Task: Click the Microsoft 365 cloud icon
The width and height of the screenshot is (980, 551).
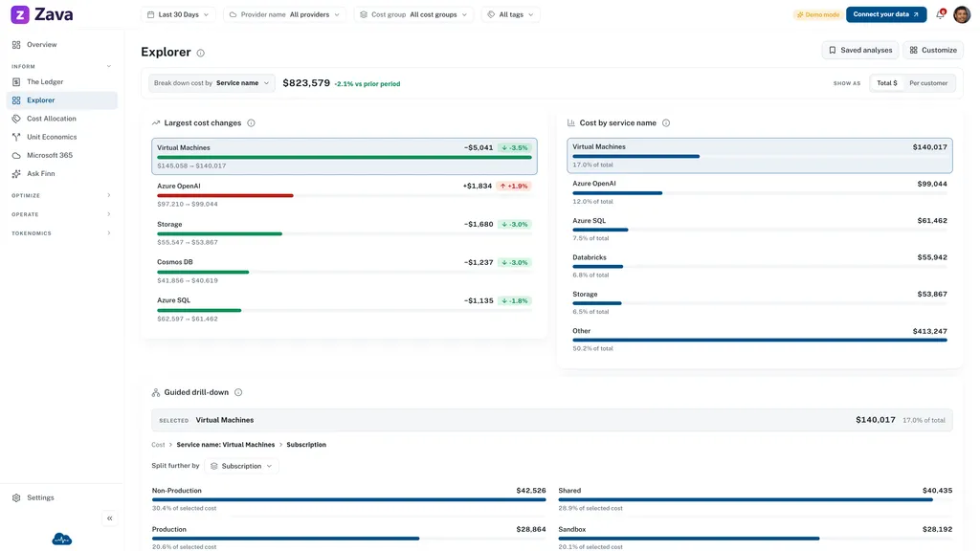Action: 16,156
